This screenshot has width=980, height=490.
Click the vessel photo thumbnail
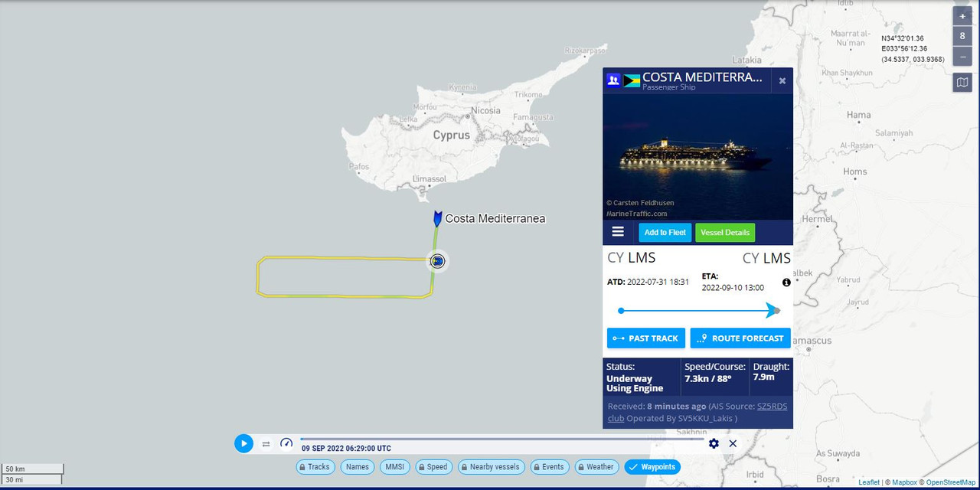(697, 157)
